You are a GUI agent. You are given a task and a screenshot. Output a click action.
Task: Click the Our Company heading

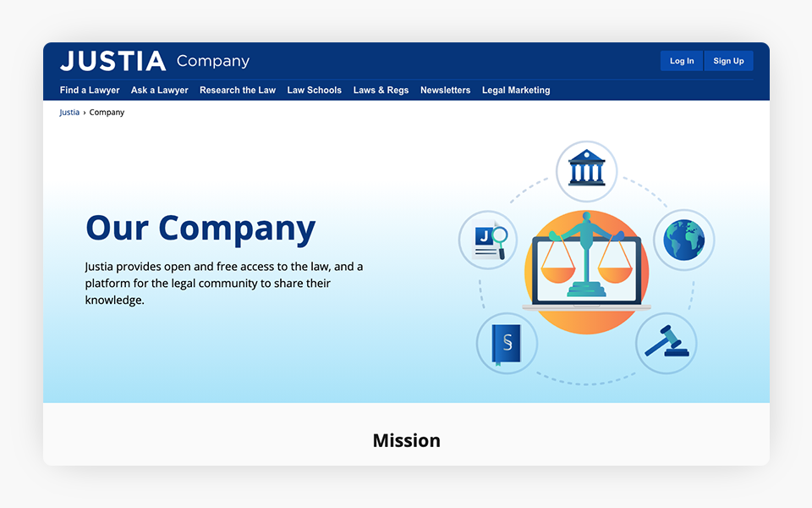pyautogui.click(x=200, y=228)
